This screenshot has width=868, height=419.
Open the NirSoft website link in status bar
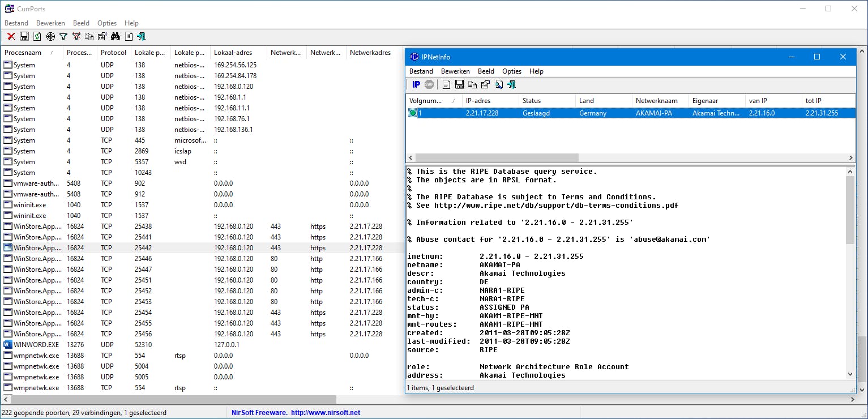coord(325,413)
